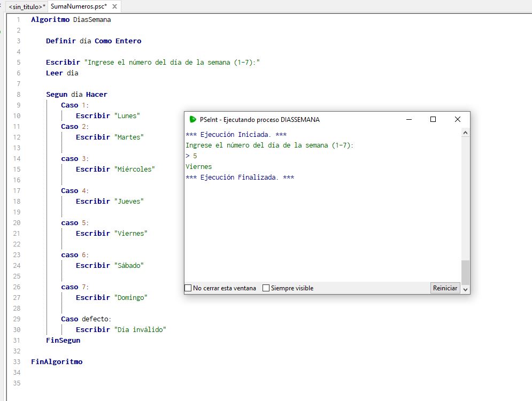
Task: Click 'Algoritmo DiasSemana' on line 1
Action: pos(71,20)
